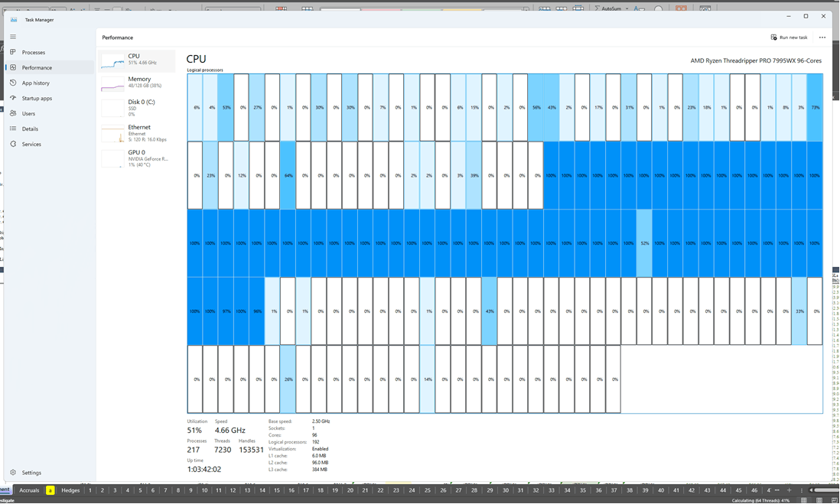840x504 pixels.
Task: Open the Processes page in Task Manager
Action: pos(49,53)
